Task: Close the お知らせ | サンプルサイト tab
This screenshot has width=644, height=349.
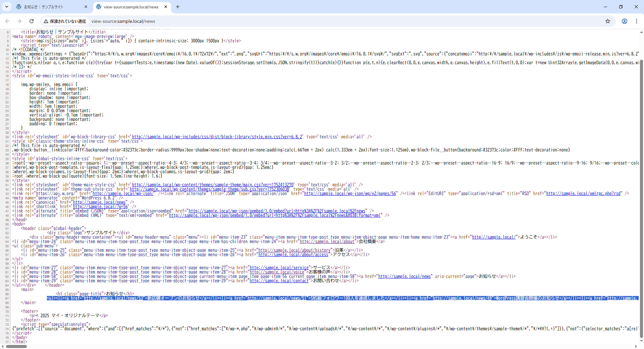Action: 86,7
